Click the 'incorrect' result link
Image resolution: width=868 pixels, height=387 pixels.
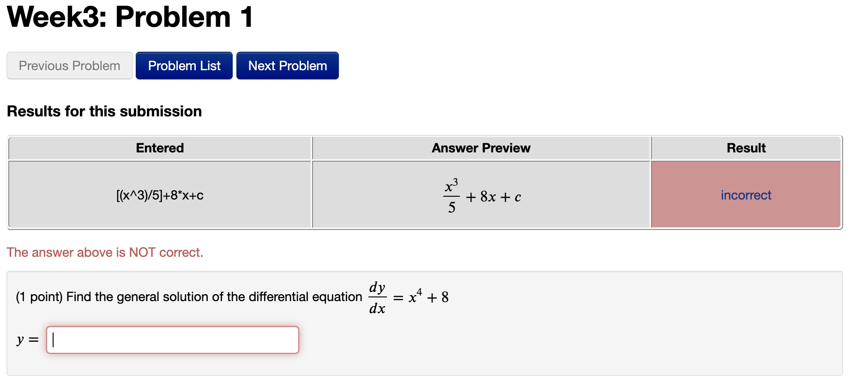745,195
